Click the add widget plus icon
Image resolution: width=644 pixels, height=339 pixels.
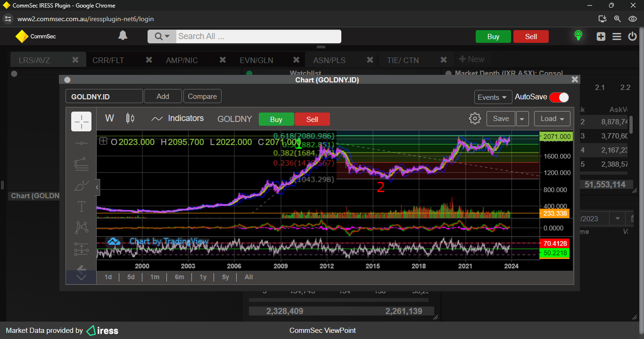tap(601, 36)
